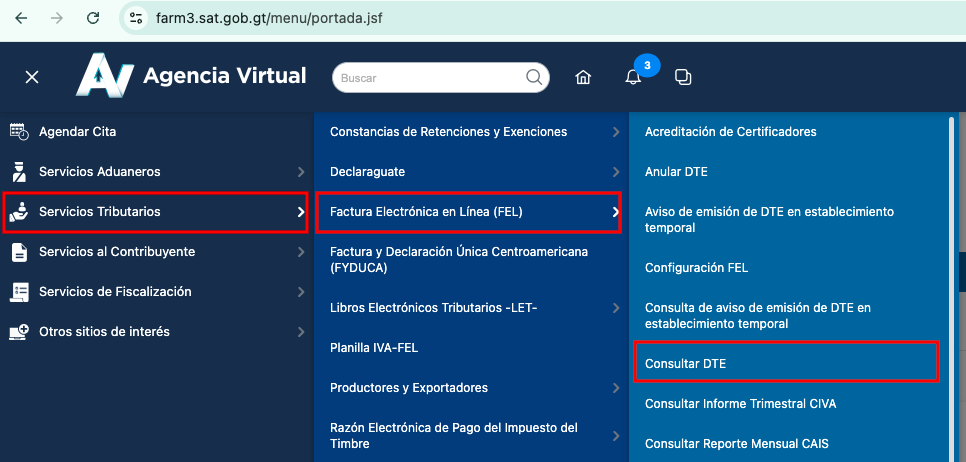
Task: Expand Servicios al Contribuyente arrow
Action: (x=301, y=252)
